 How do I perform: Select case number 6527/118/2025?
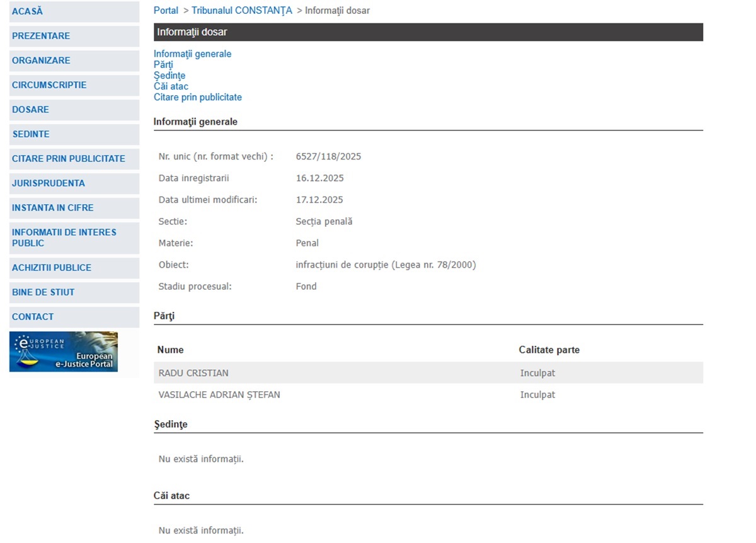(x=328, y=156)
